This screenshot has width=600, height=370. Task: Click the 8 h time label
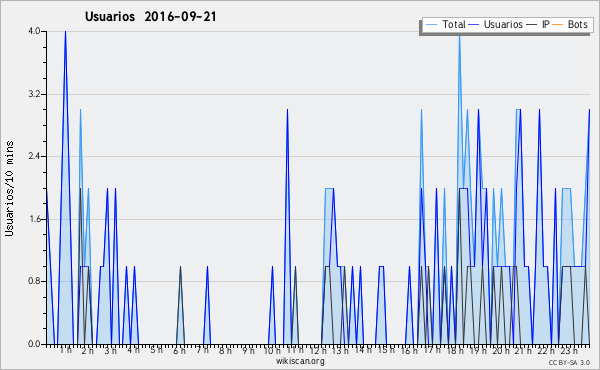(225, 350)
